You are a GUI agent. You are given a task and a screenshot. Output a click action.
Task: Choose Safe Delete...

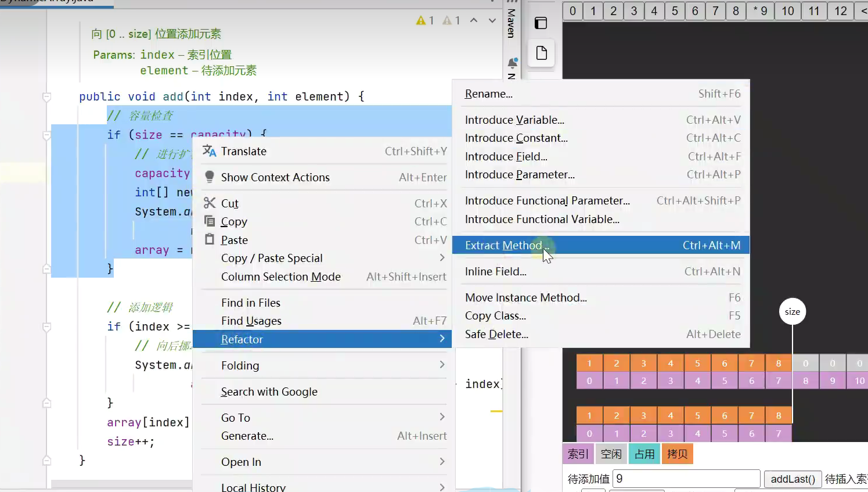coord(601,334)
